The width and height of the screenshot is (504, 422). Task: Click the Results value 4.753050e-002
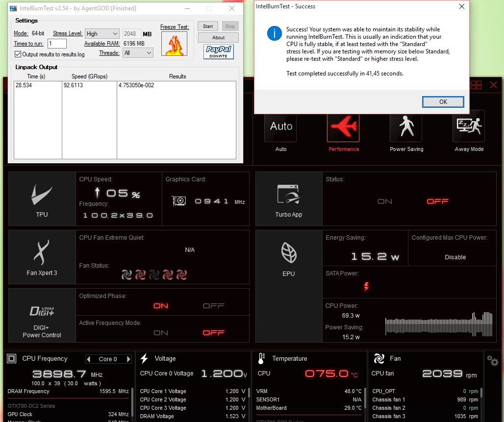tap(136, 85)
